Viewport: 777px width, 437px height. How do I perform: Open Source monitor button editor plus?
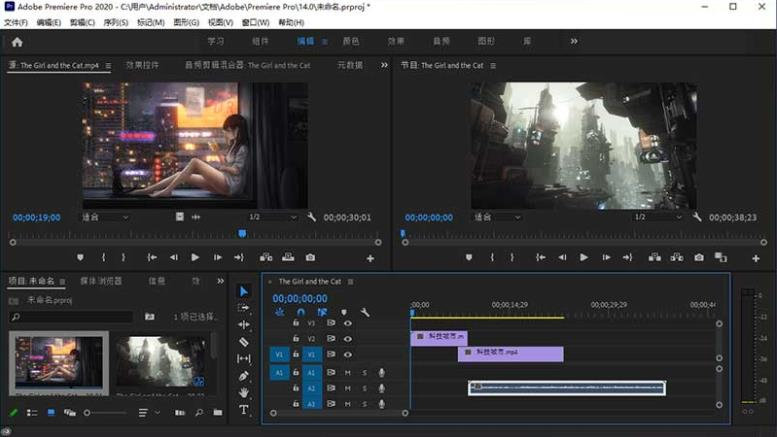tap(370, 258)
